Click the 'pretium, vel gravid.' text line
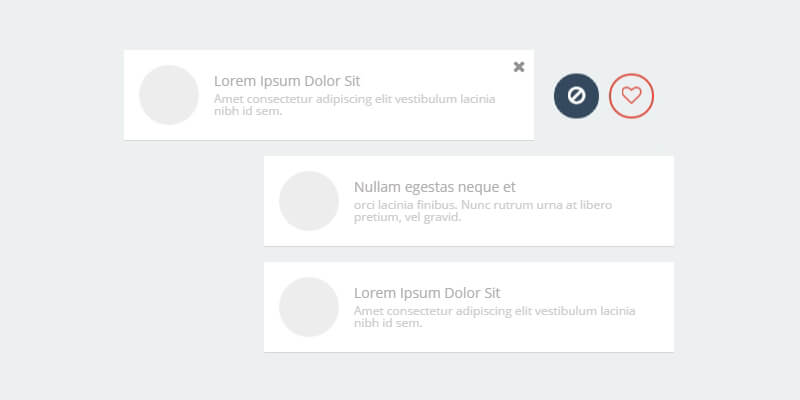The width and height of the screenshot is (800, 400). coord(407,217)
